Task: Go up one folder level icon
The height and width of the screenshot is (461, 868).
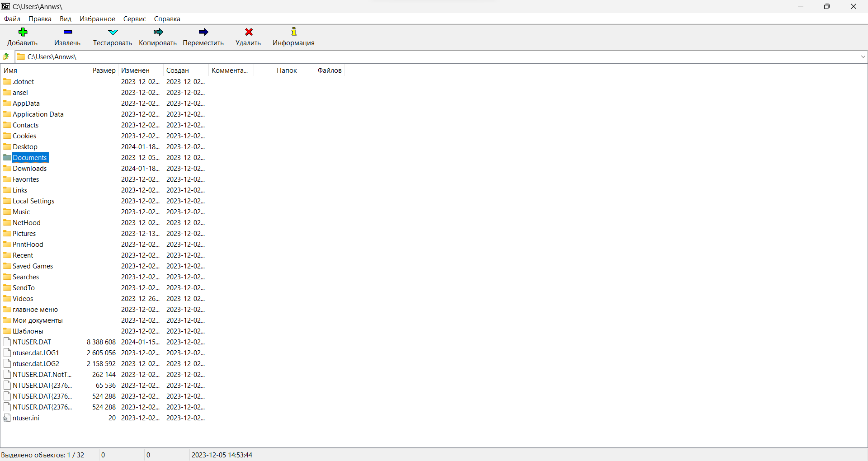Action: 6,56
